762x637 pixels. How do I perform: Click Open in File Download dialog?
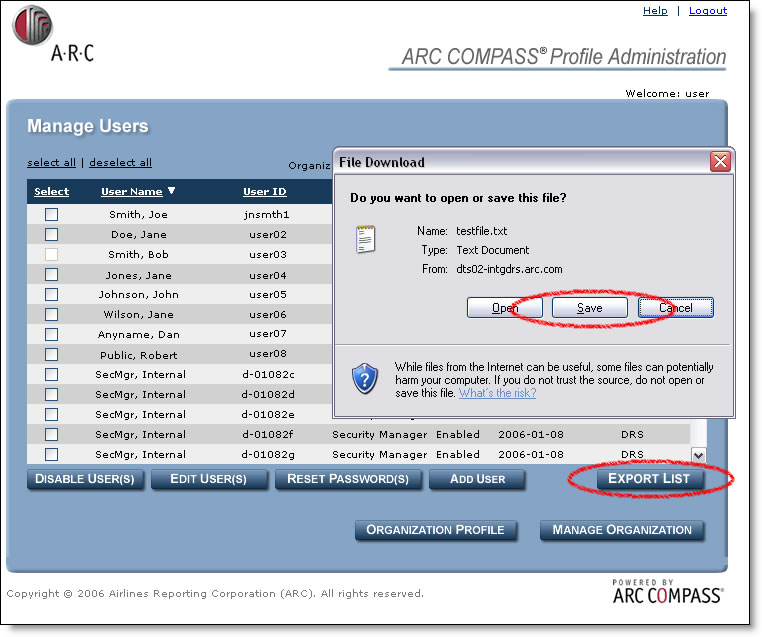point(505,308)
